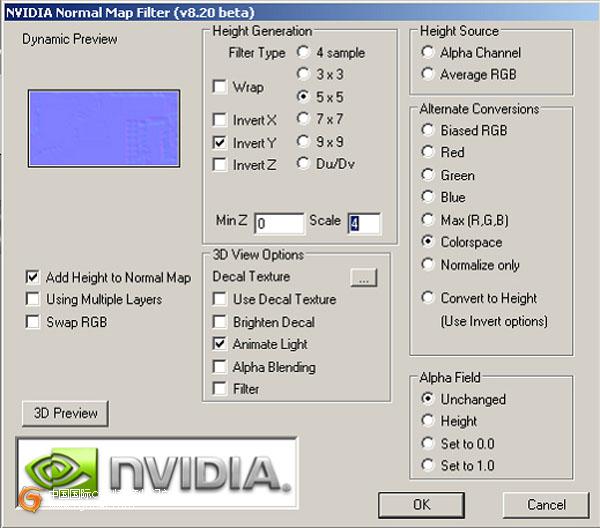Enable the Filter checkbox in 3D View Options
The height and width of the screenshot is (528, 600).
pyautogui.click(x=220, y=389)
